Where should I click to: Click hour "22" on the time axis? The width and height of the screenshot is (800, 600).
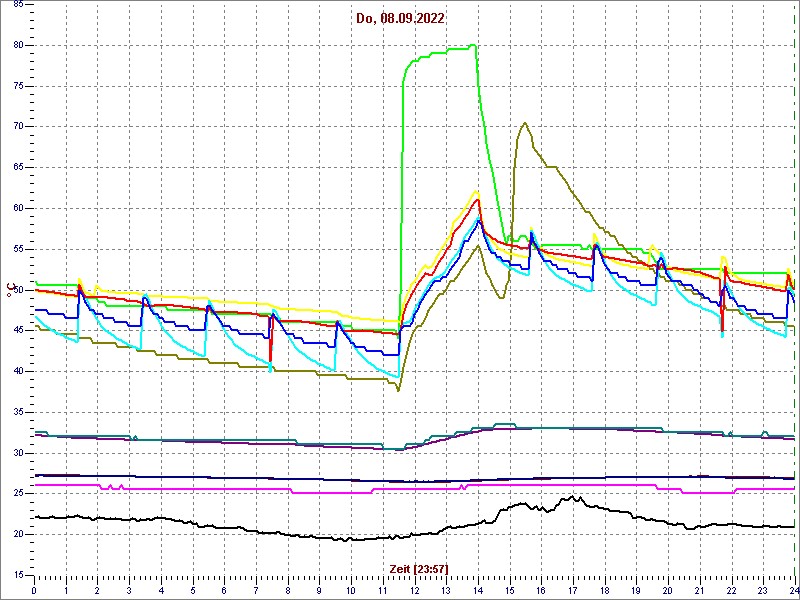(x=732, y=590)
